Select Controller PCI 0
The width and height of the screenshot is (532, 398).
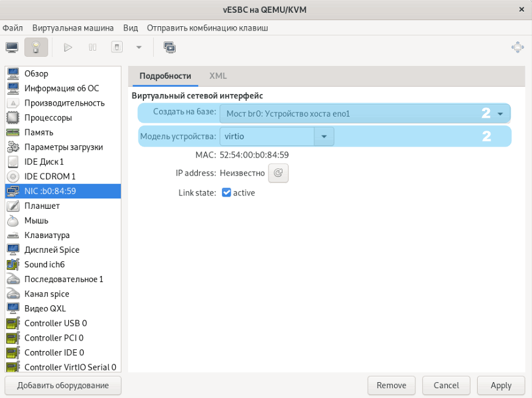[x=63, y=338]
